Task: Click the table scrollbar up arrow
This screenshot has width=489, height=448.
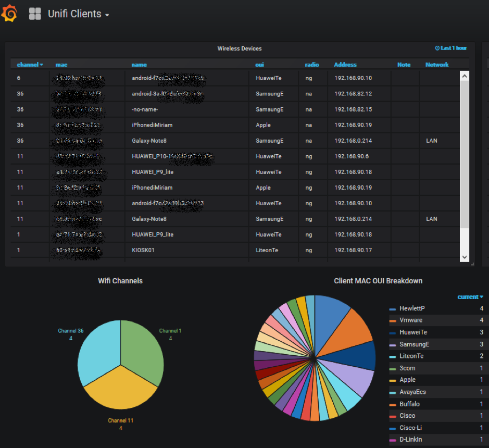Action: pos(465,76)
